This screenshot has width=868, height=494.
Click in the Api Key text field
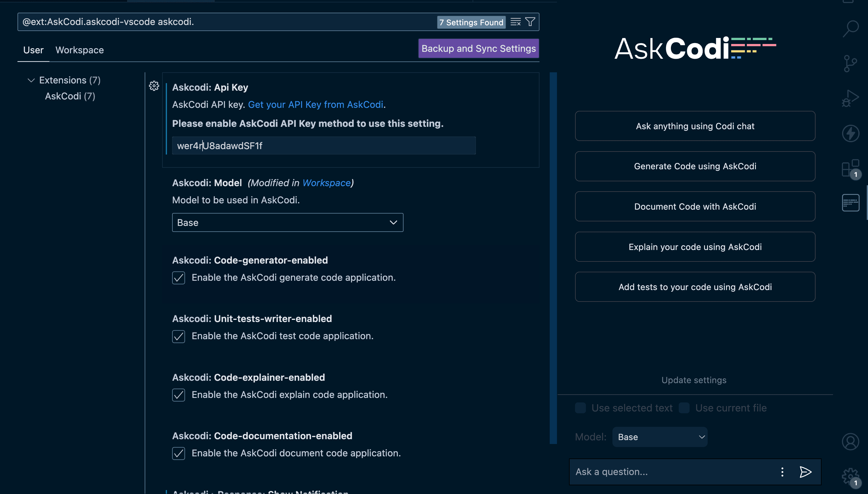pyautogui.click(x=324, y=146)
